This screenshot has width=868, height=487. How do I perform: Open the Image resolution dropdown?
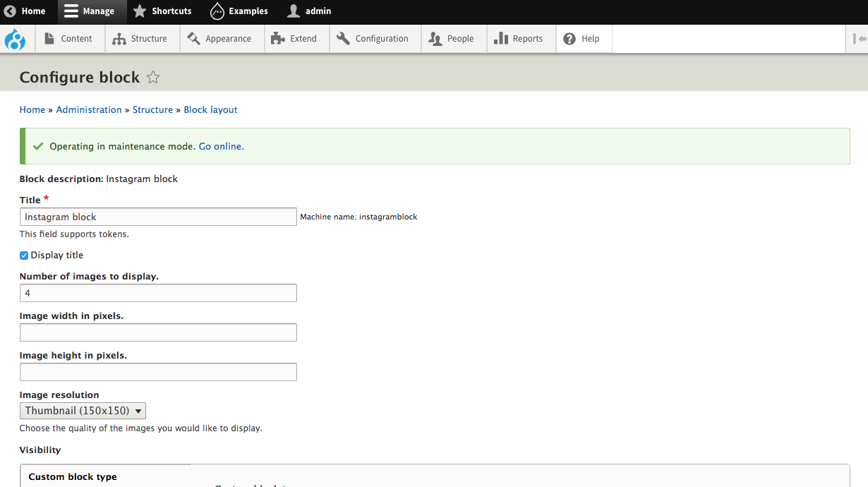(83, 411)
